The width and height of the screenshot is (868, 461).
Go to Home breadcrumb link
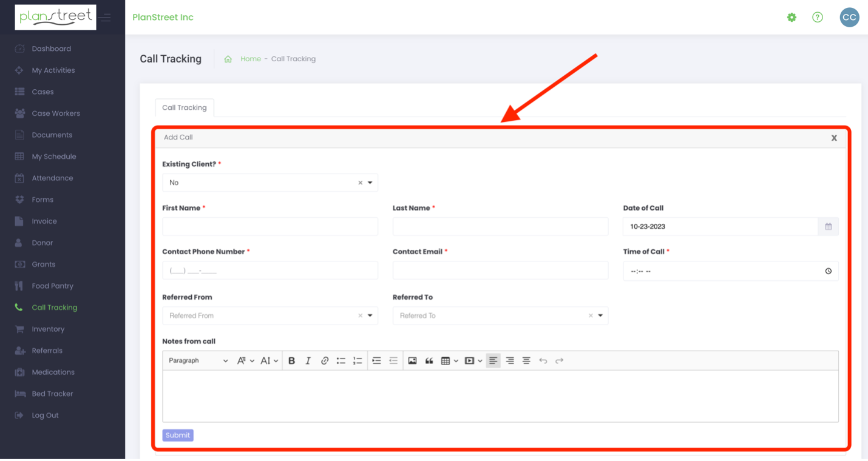click(x=251, y=59)
